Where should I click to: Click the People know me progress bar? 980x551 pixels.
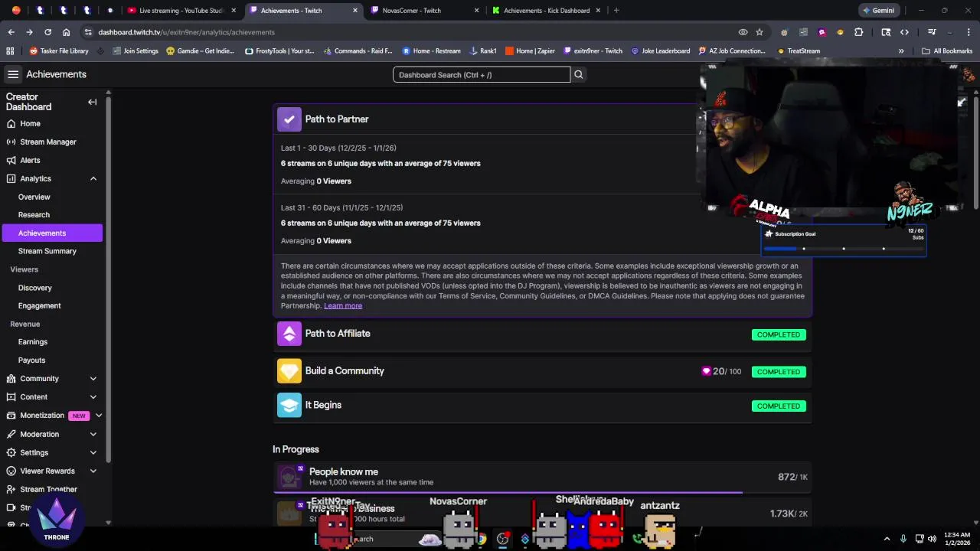(542, 492)
